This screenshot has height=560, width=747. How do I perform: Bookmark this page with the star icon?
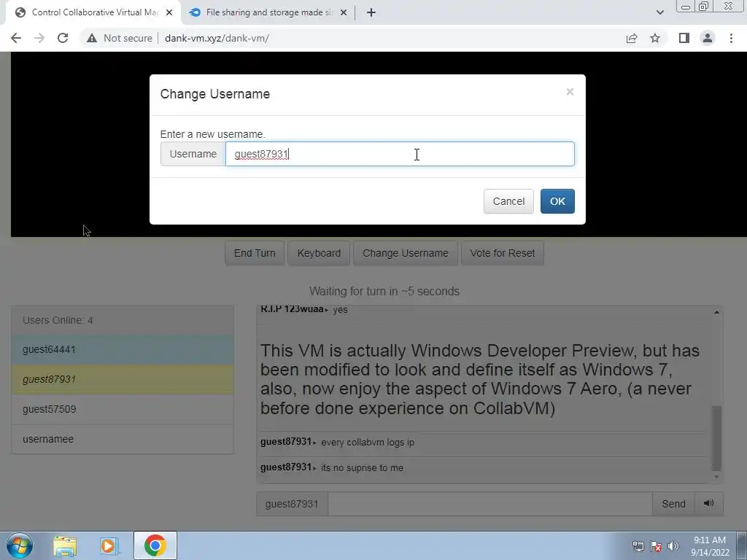(x=655, y=38)
